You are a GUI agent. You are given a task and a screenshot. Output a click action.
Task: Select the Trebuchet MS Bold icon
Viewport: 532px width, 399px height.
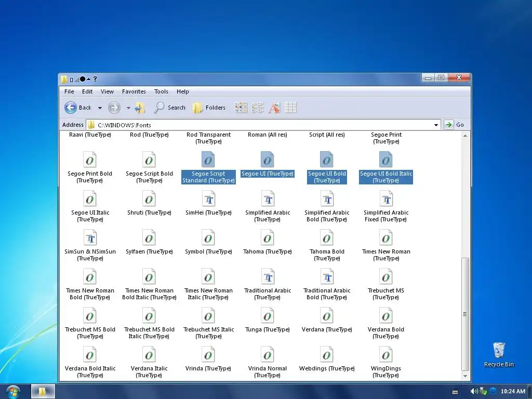(x=90, y=315)
